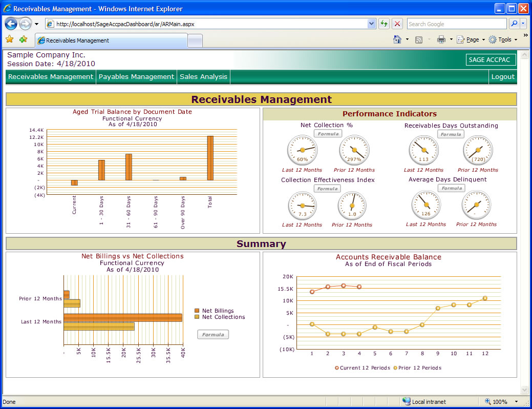Click the RSS feeds icon
Screen dimensions: 532x409
(419, 39)
